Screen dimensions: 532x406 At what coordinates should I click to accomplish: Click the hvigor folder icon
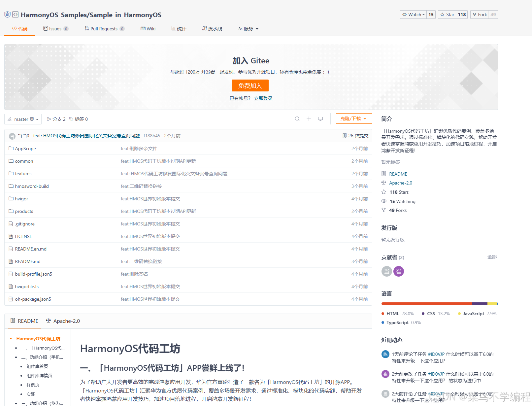[11, 199]
